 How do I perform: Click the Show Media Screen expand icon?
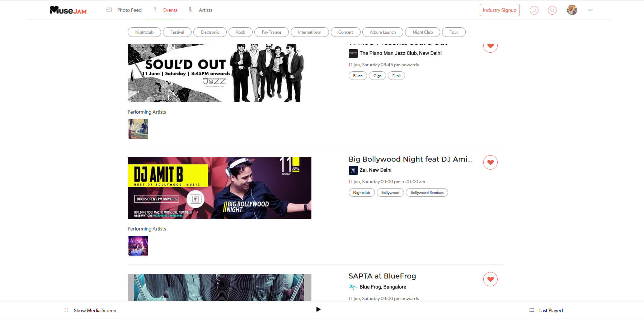pos(66,310)
